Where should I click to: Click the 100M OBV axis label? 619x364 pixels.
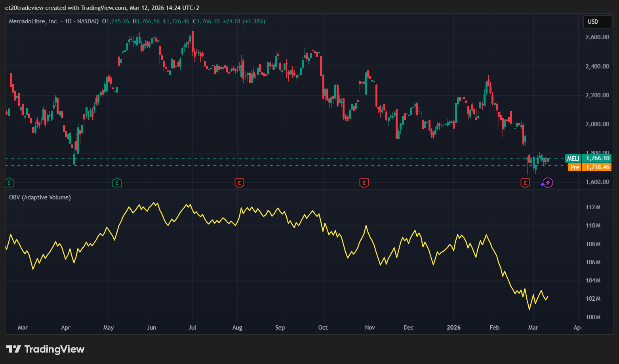pos(593,317)
